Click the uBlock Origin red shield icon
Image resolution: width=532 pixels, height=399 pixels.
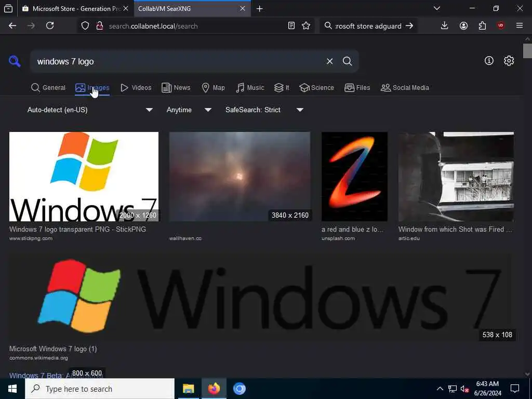(501, 26)
